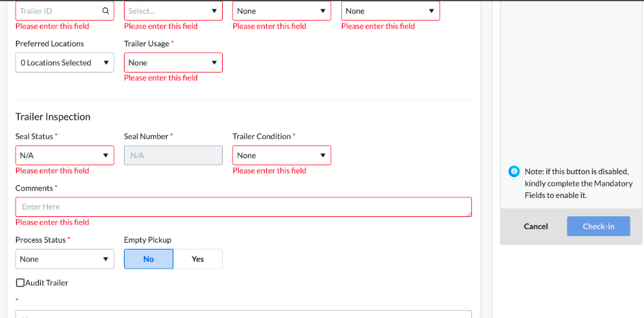The width and height of the screenshot is (644, 318).
Task: Open the Process Status dropdown
Action: coord(64,259)
